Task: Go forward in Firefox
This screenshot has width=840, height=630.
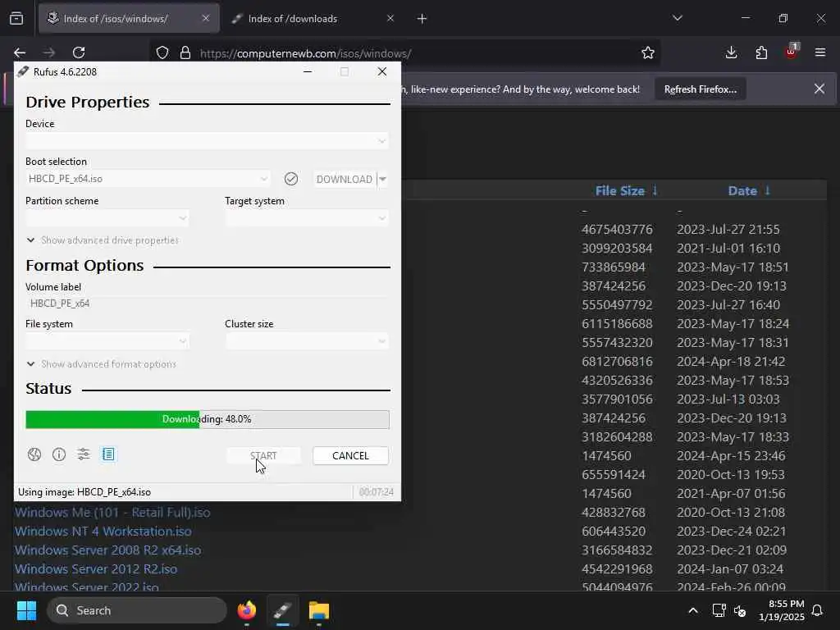Action: pos(49,52)
